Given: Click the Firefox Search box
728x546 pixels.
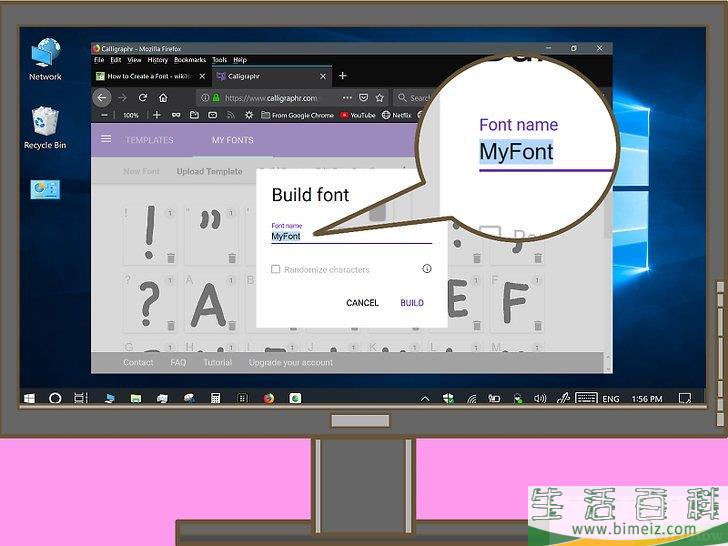Looking at the screenshot, I should 415,98.
